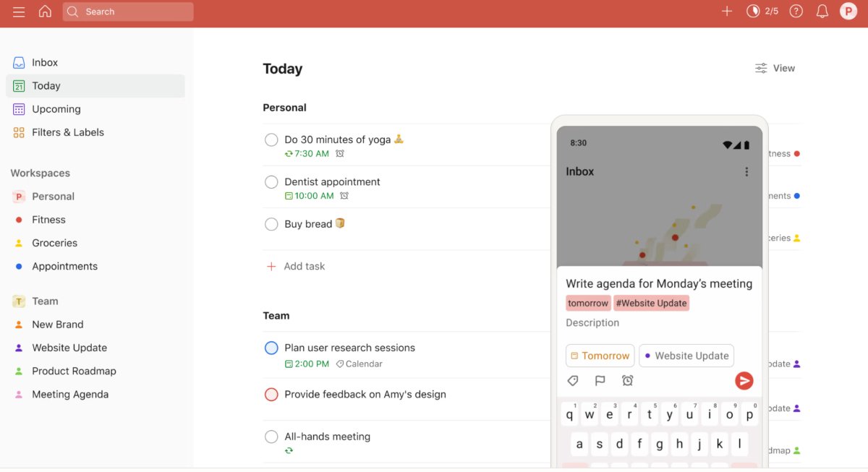Click the 10:00 AM due time
The image size is (868, 472).
[x=310, y=195]
